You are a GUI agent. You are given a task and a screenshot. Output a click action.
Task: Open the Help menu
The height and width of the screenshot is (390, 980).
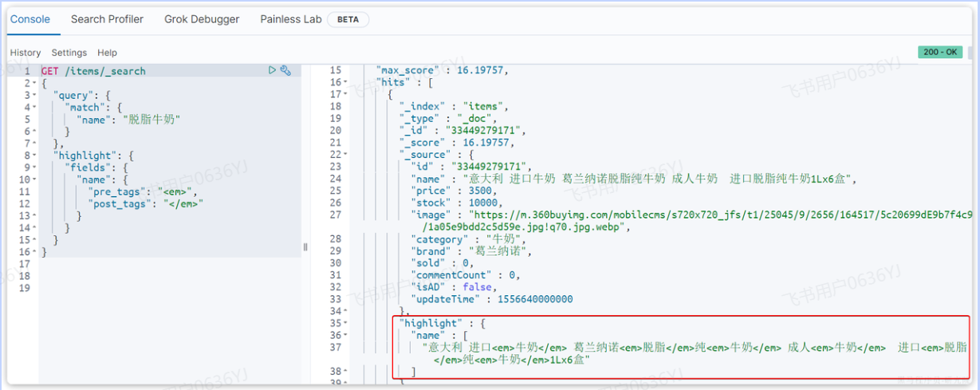pos(107,53)
